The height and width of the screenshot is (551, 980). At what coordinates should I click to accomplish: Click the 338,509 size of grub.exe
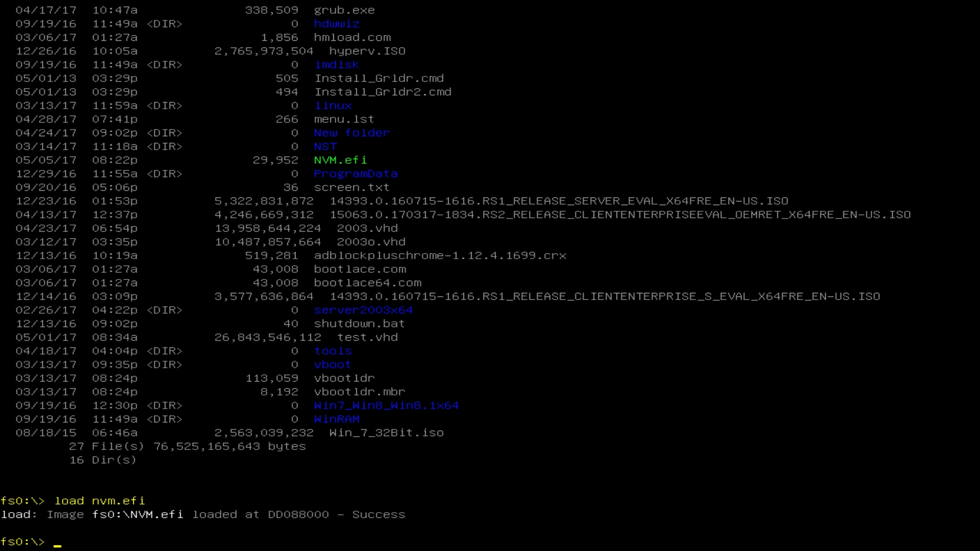coord(272,10)
